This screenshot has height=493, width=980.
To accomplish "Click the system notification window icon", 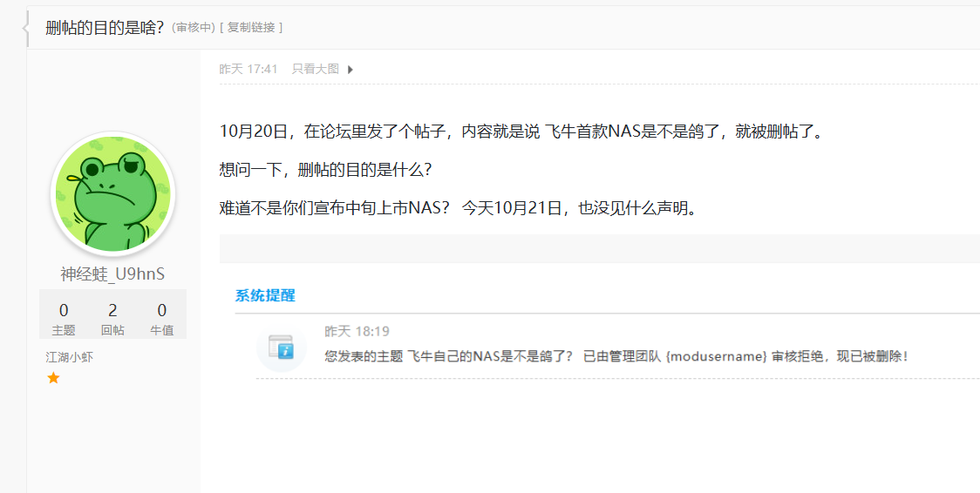I will (x=281, y=347).
